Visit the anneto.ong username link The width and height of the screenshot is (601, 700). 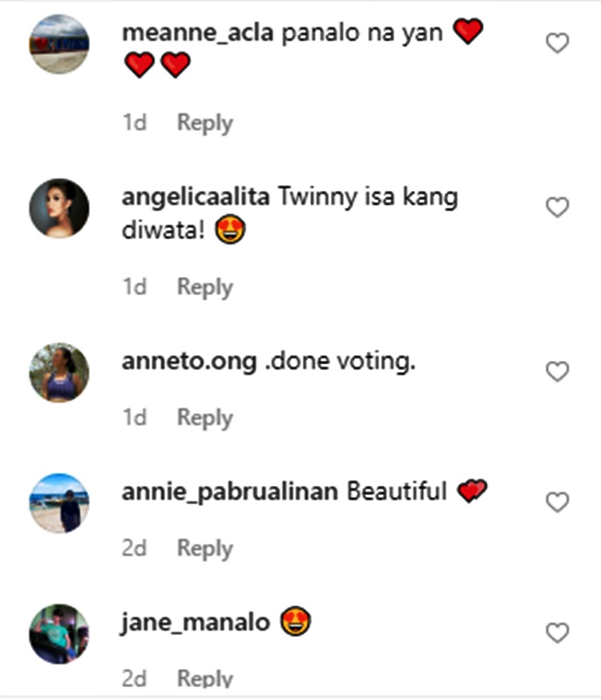click(189, 361)
